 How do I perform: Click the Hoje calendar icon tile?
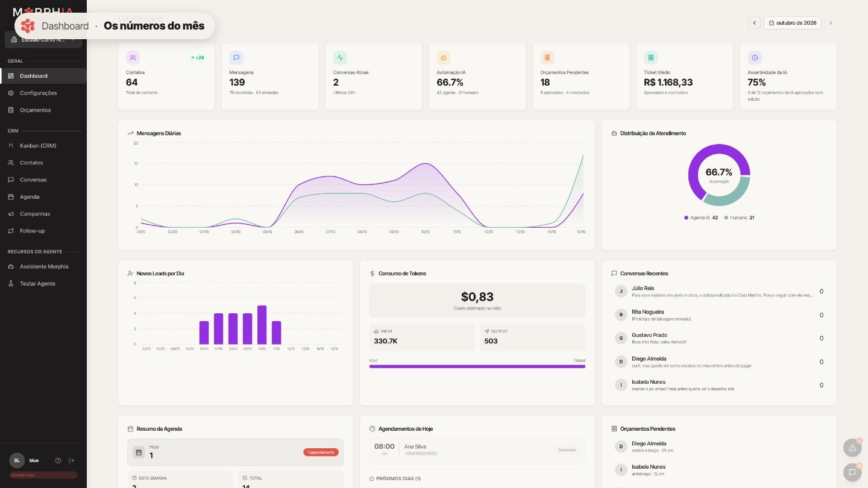(139, 452)
